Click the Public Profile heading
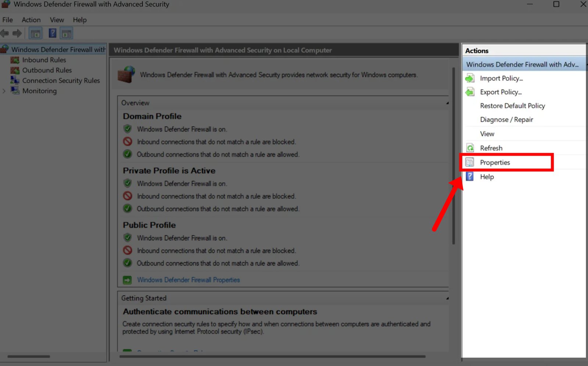The height and width of the screenshot is (366, 588). click(149, 225)
